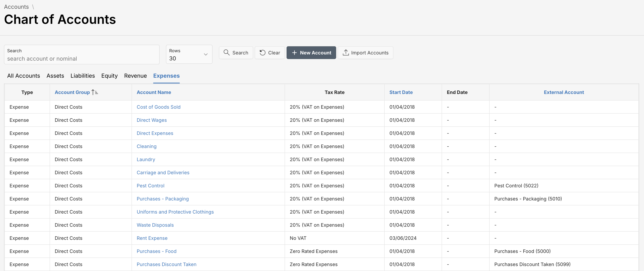The width and height of the screenshot is (644, 271).
Task: Open the Waste Disposals account
Action: click(x=155, y=225)
